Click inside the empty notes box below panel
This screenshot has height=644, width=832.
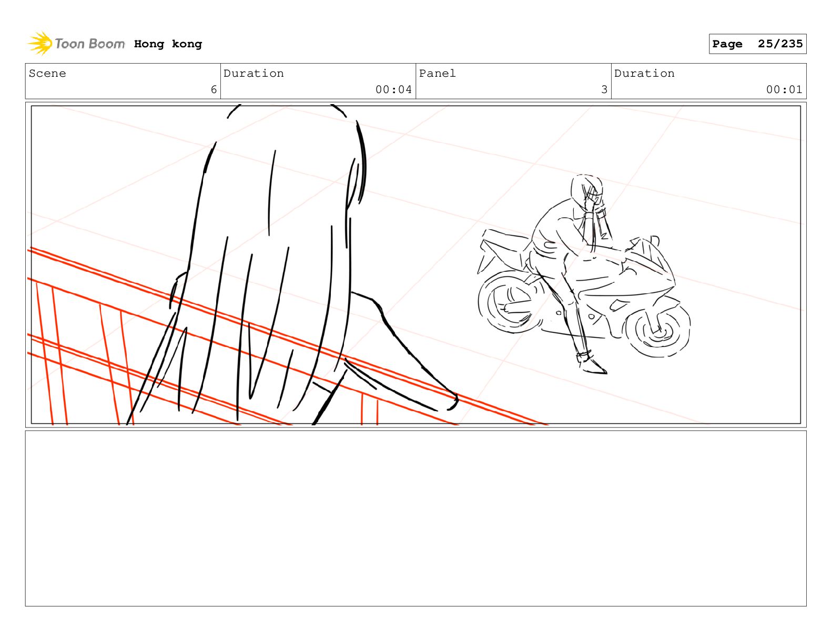click(415, 518)
